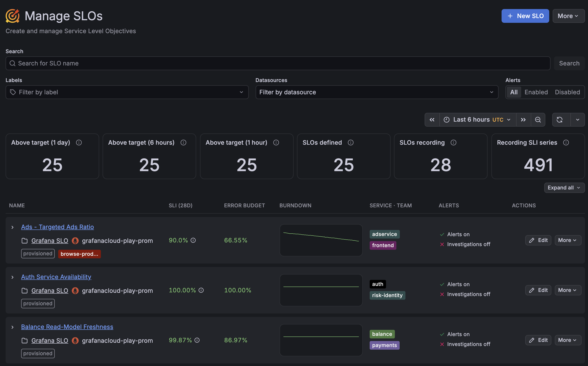Open the Balance Read-Model Freshness link
Image resolution: width=588 pixels, height=366 pixels.
coord(67,327)
